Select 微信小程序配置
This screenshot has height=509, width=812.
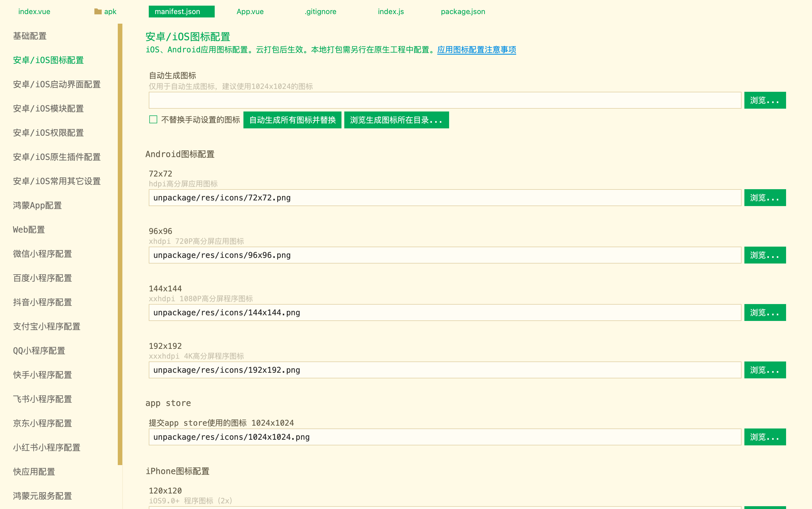click(43, 254)
